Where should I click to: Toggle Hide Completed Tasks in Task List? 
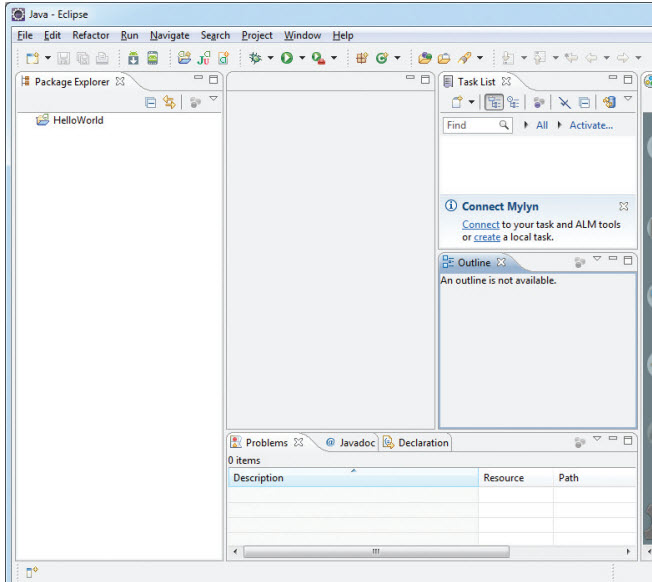point(564,102)
